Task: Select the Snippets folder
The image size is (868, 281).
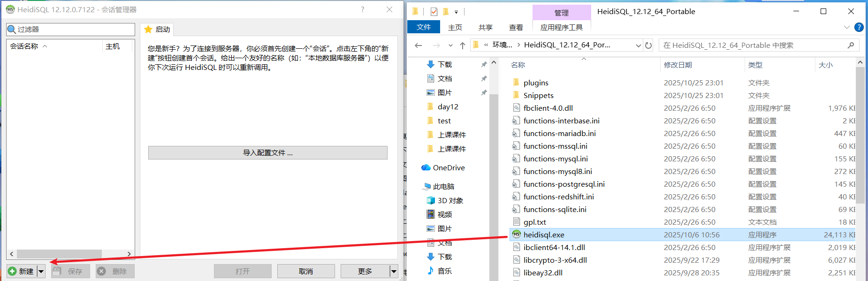Action: tap(538, 95)
